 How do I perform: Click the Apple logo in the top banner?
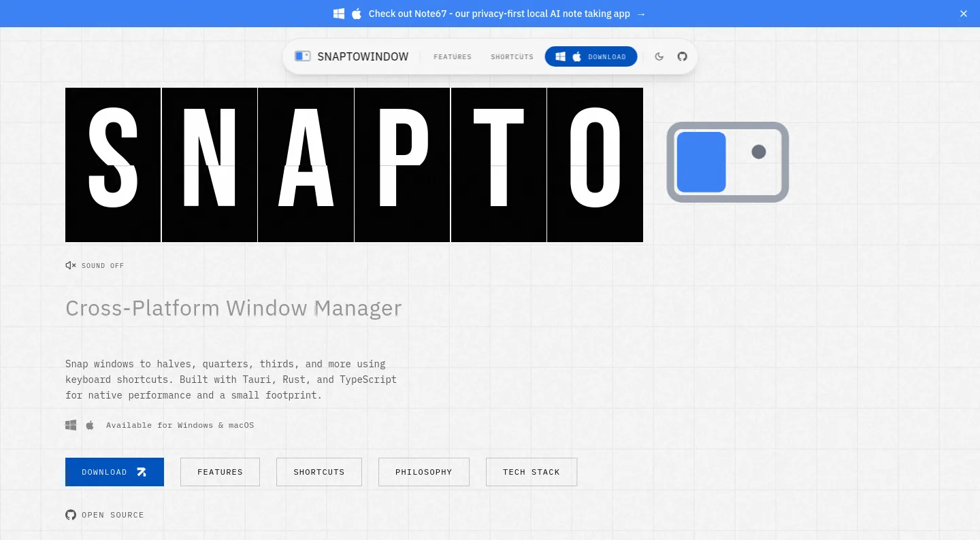click(357, 14)
